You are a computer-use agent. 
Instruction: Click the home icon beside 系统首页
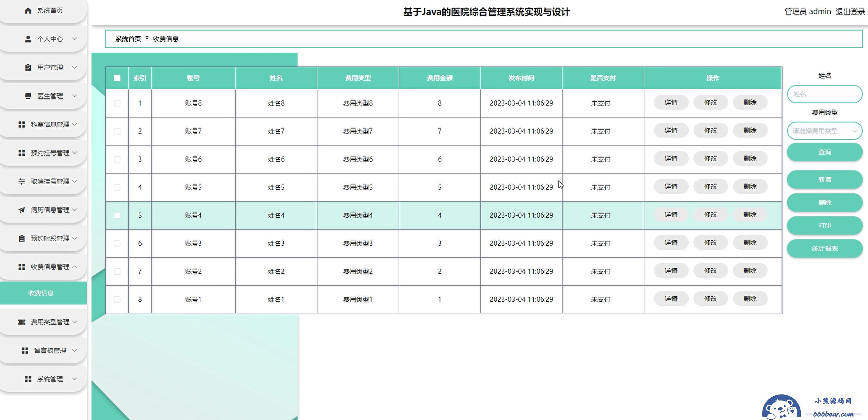[x=28, y=10]
